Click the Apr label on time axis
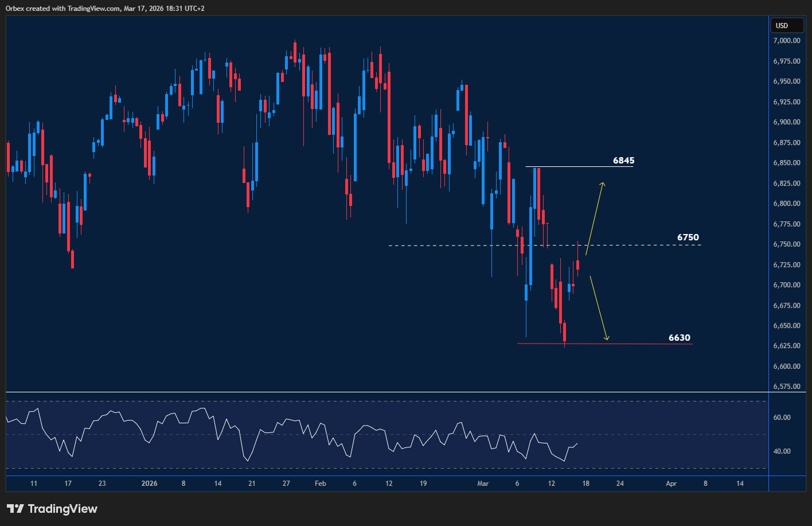Viewport: 812px width, 526px height. [671, 484]
